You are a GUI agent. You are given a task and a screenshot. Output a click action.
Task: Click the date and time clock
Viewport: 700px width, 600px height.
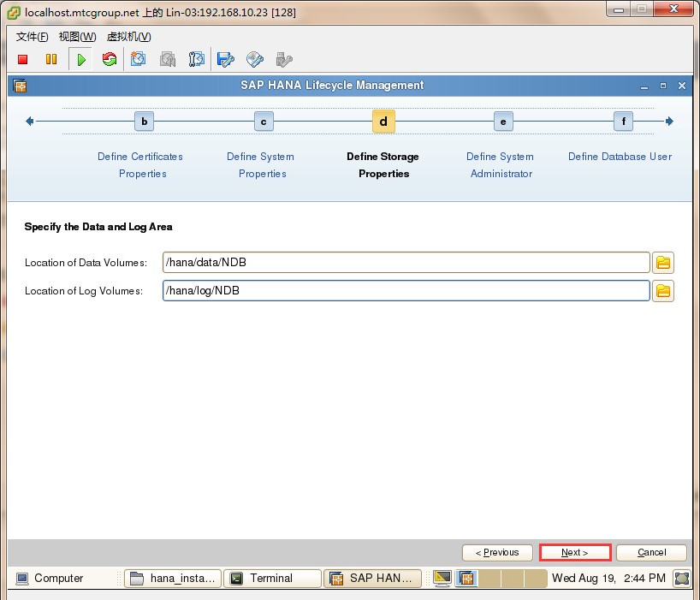click(x=608, y=578)
